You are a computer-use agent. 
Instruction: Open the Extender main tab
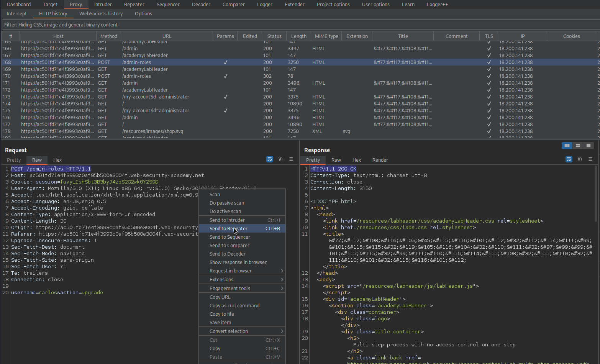(x=295, y=5)
